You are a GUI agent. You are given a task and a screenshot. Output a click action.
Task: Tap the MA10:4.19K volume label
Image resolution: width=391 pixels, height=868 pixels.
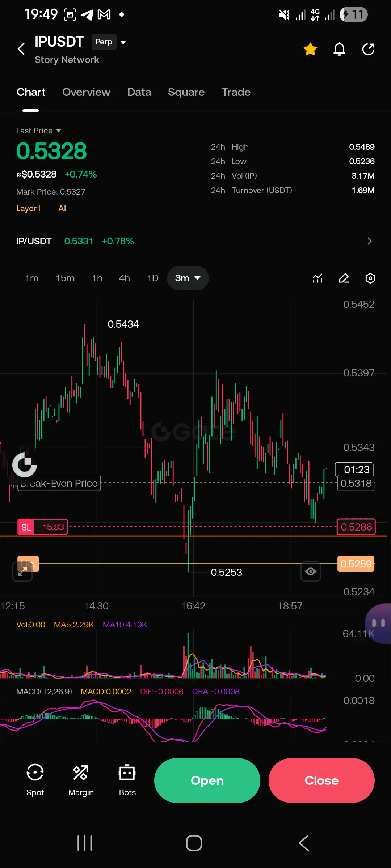click(125, 625)
